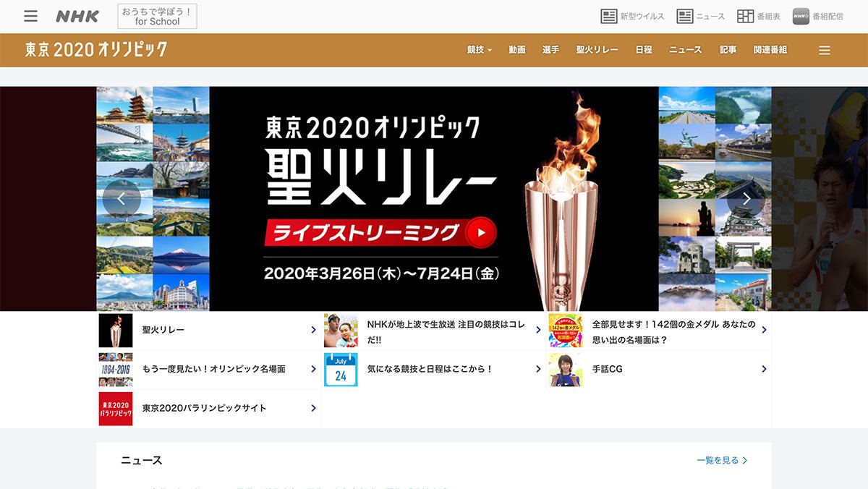Open the 聖火リレー list link
The height and width of the screenshot is (489, 868).
(x=163, y=330)
